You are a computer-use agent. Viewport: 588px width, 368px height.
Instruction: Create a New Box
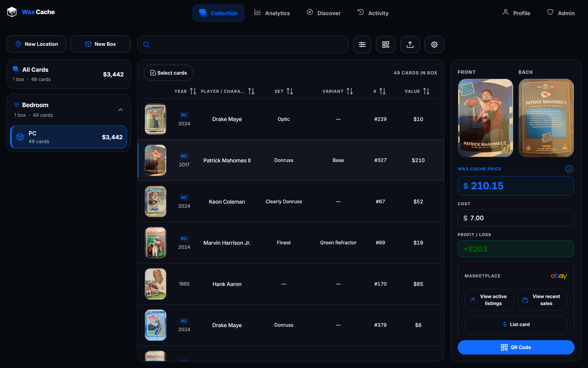100,44
